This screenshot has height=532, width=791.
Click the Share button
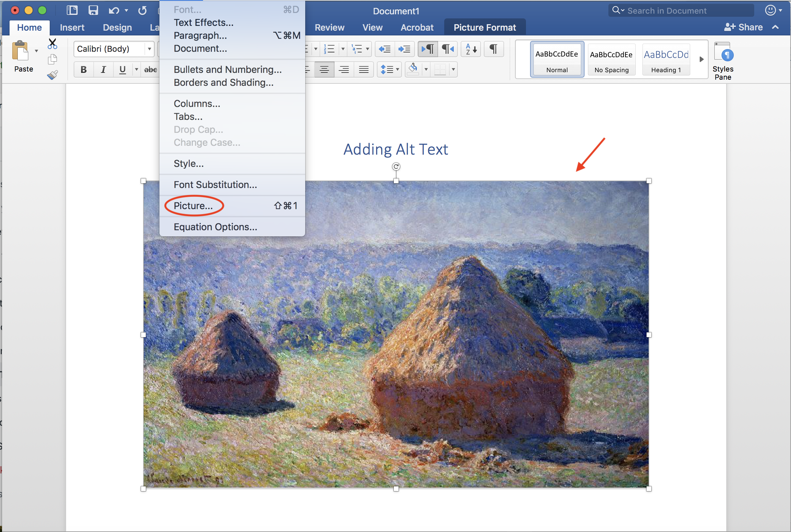pyautogui.click(x=743, y=27)
